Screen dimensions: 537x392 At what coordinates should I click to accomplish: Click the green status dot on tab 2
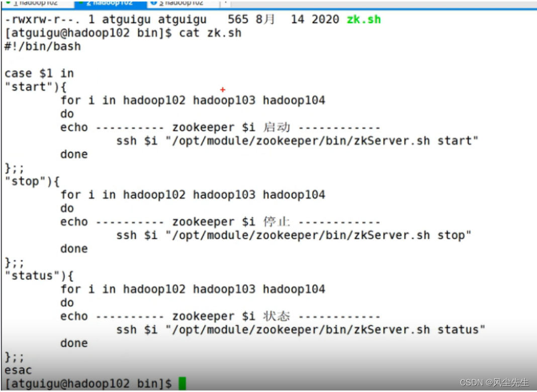point(81,3)
